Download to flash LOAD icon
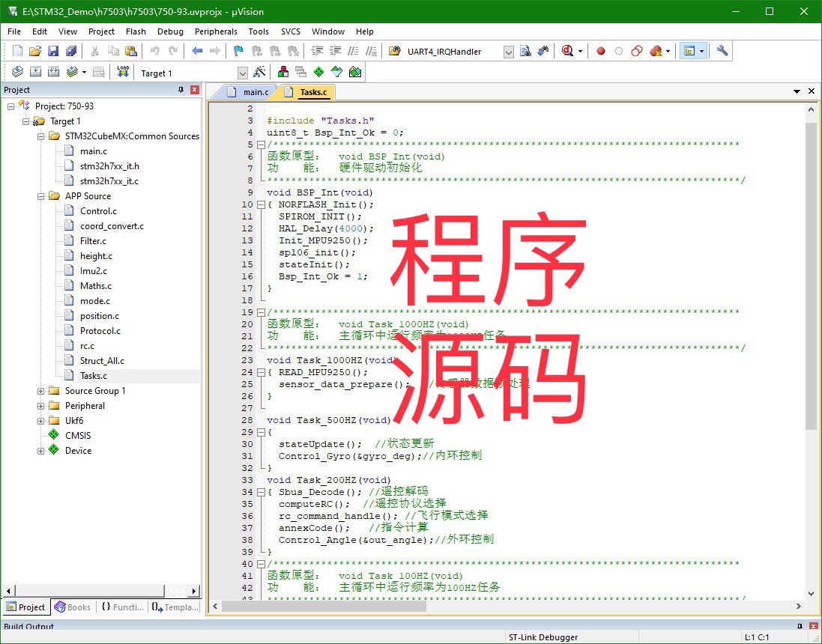822x644 pixels. tap(123, 72)
